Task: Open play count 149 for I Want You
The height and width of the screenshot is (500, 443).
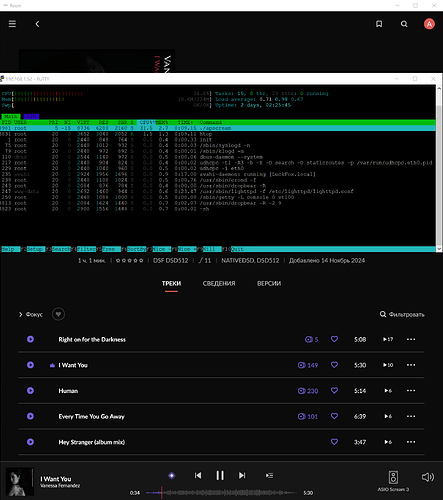Action: point(308,365)
